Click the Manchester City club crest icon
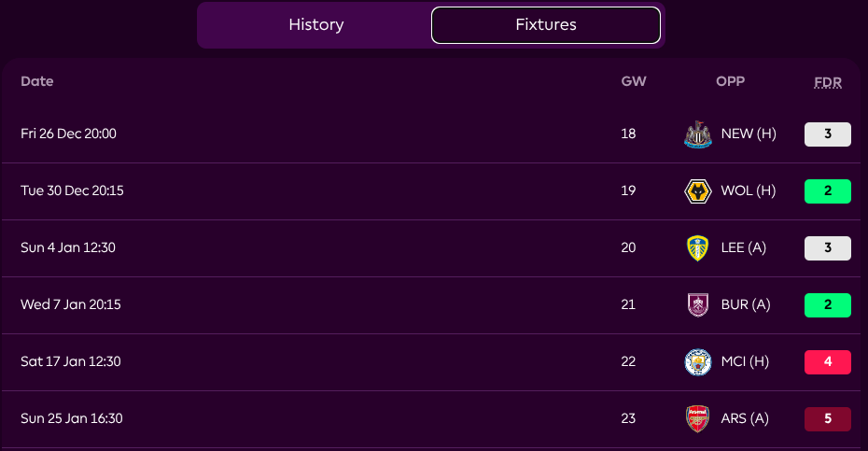Viewport: 868px width, 451px height. pos(697,362)
